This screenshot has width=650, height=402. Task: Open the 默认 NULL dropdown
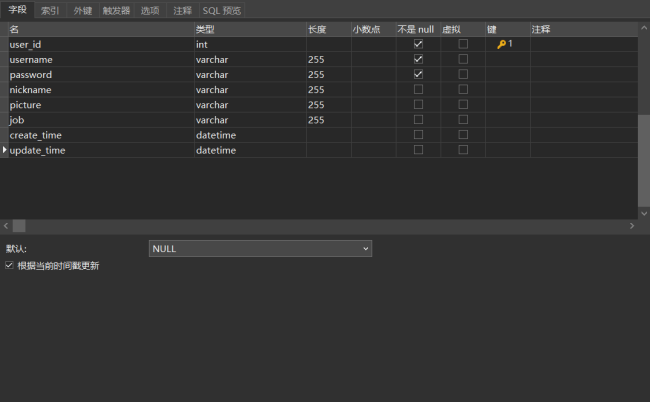[260, 249]
